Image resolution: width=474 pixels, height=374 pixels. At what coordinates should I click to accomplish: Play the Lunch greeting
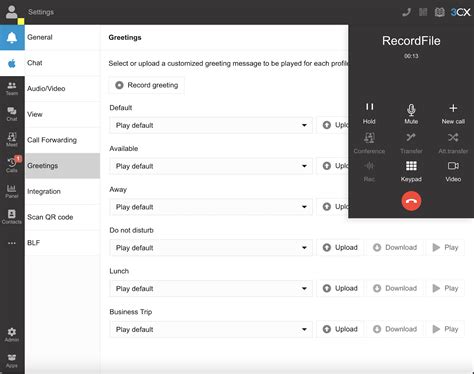click(445, 288)
